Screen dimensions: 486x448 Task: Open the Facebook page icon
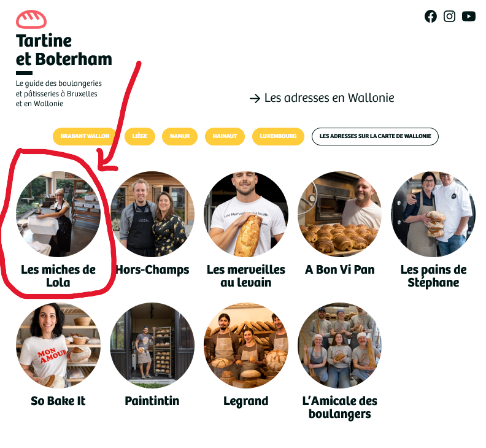[x=431, y=17]
